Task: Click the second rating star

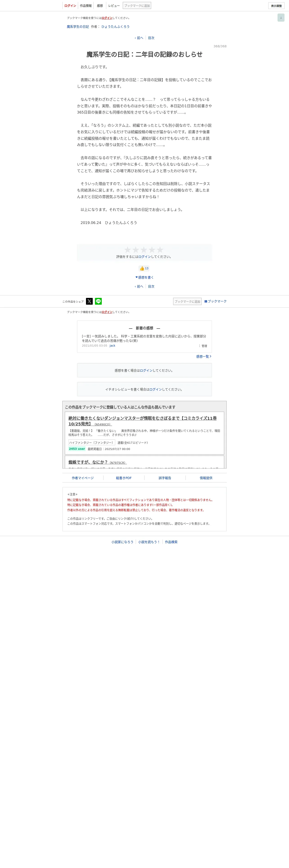Action: point(135,250)
